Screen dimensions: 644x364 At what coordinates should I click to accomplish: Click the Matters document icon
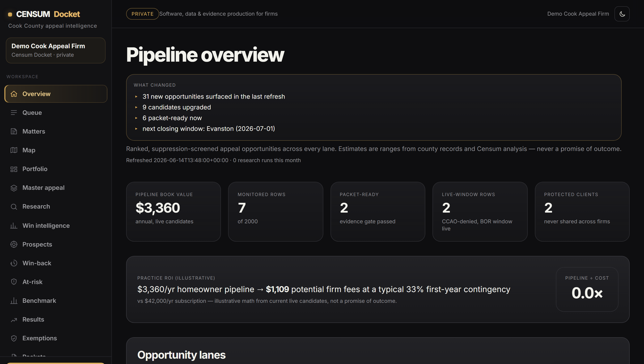pyautogui.click(x=14, y=131)
